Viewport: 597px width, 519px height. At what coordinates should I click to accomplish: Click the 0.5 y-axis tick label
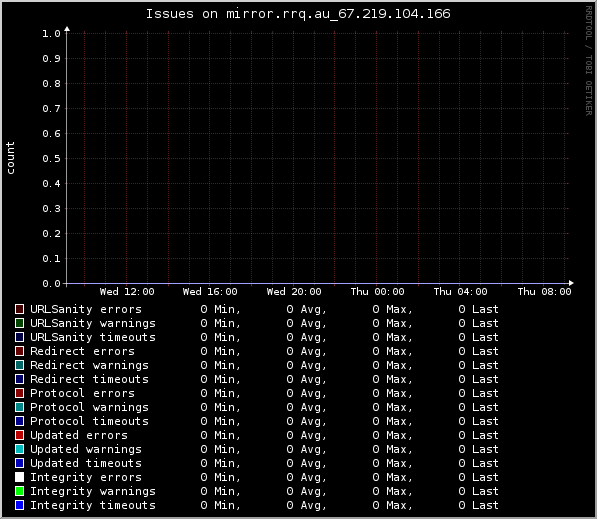tap(51, 159)
